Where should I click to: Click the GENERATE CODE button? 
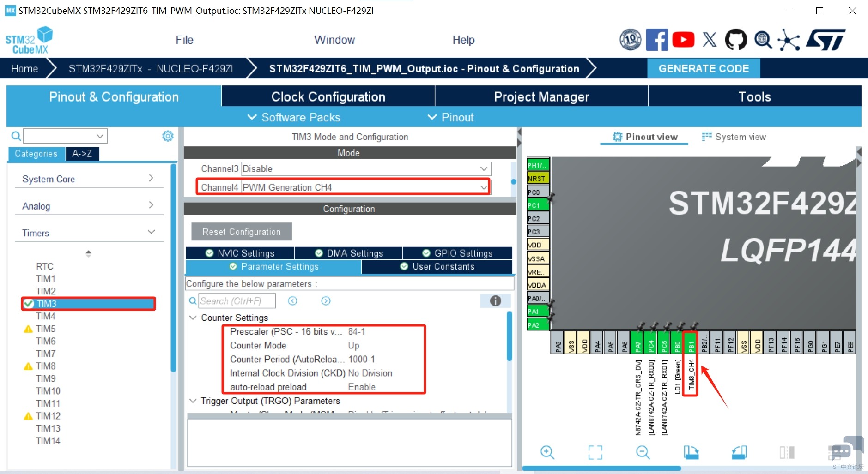(x=704, y=68)
